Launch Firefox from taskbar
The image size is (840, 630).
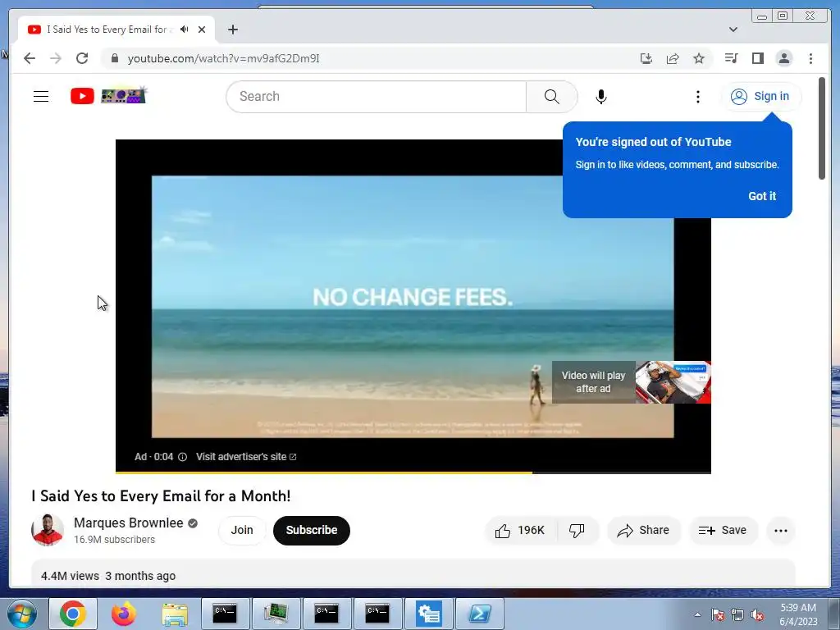coord(124,614)
